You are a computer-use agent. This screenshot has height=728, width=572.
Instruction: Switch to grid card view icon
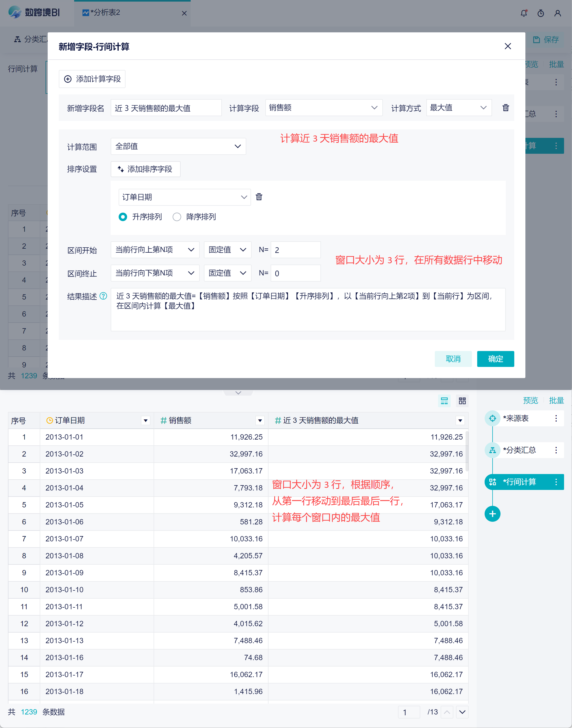462,401
